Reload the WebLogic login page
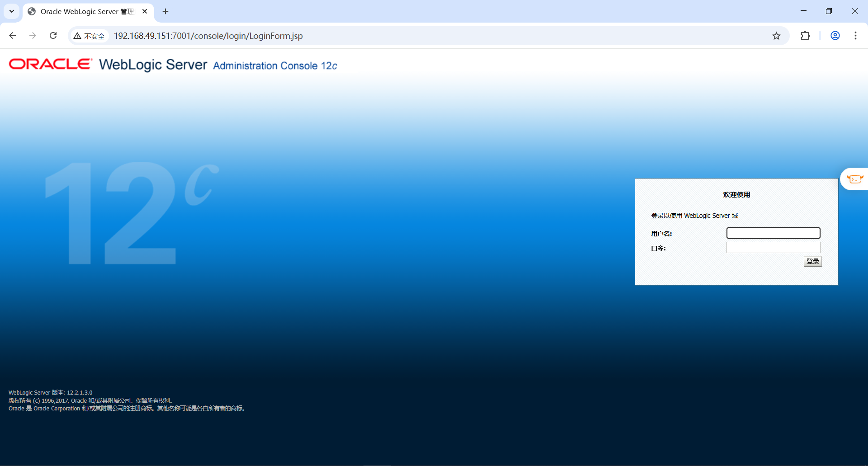The image size is (868, 466). 53,36
